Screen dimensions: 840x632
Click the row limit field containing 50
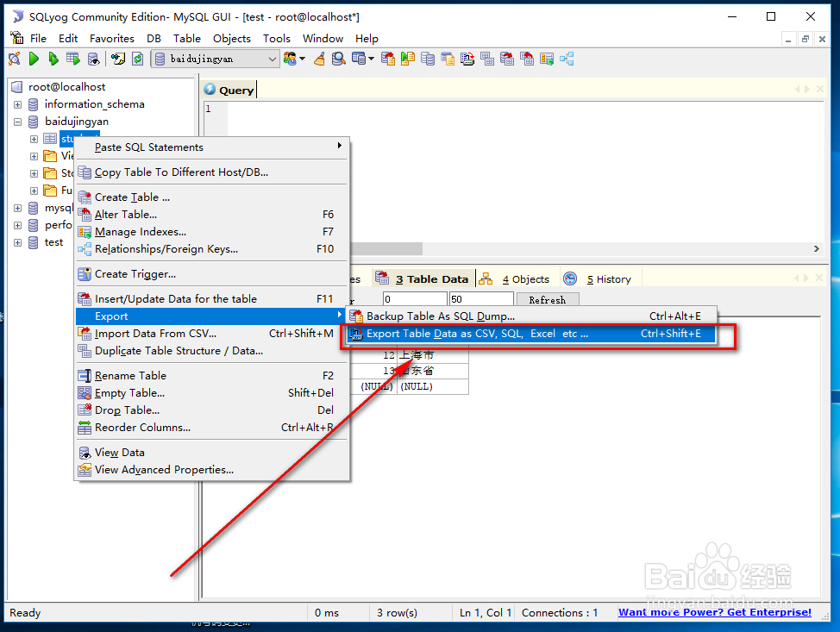(481, 299)
